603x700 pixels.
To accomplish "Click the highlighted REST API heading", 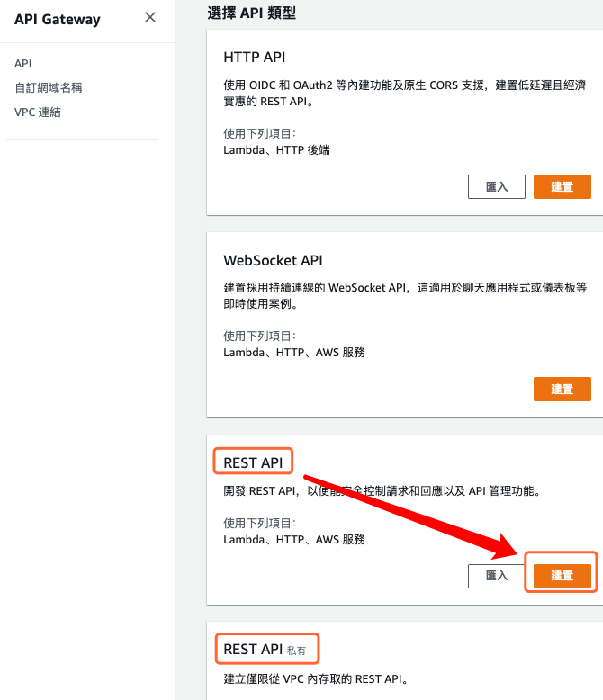I will pyautogui.click(x=253, y=462).
